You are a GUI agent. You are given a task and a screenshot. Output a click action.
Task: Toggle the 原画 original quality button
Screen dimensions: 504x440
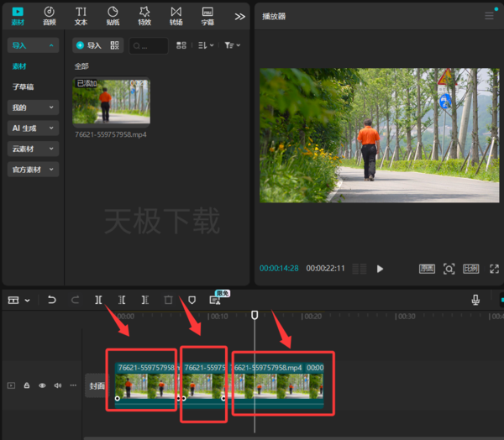coord(428,269)
